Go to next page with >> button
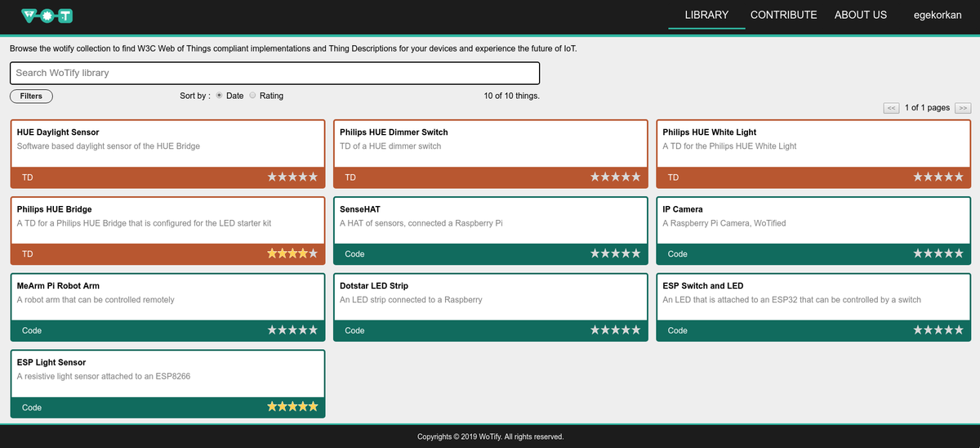This screenshot has width=980, height=448. [963, 108]
